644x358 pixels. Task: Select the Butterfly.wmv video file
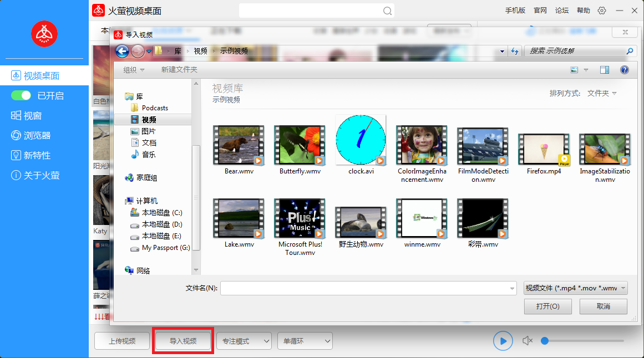[x=300, y=150]
